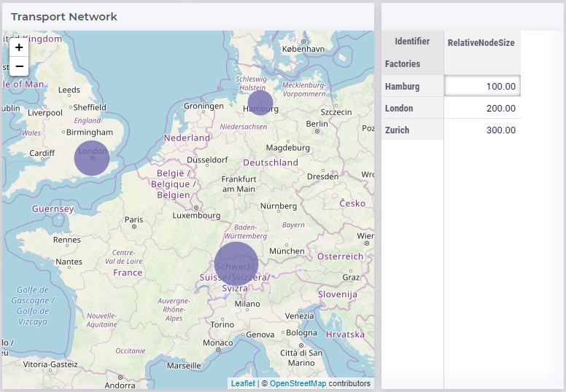The image size is (566, 392).
Task: Click the København label on the map
Action: point(303,49)
